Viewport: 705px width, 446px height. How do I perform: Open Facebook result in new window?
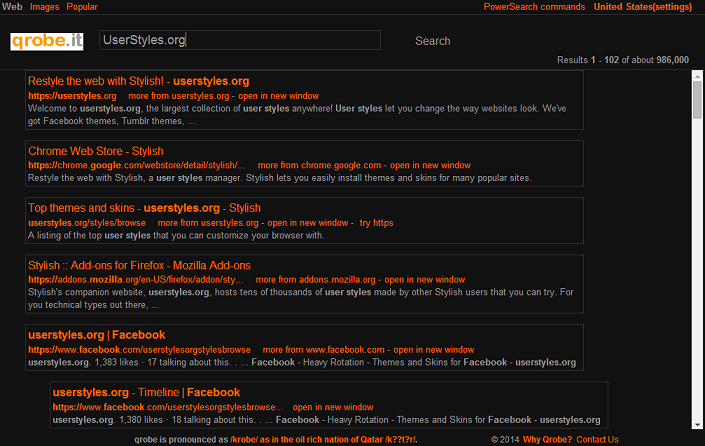[434, 349]
